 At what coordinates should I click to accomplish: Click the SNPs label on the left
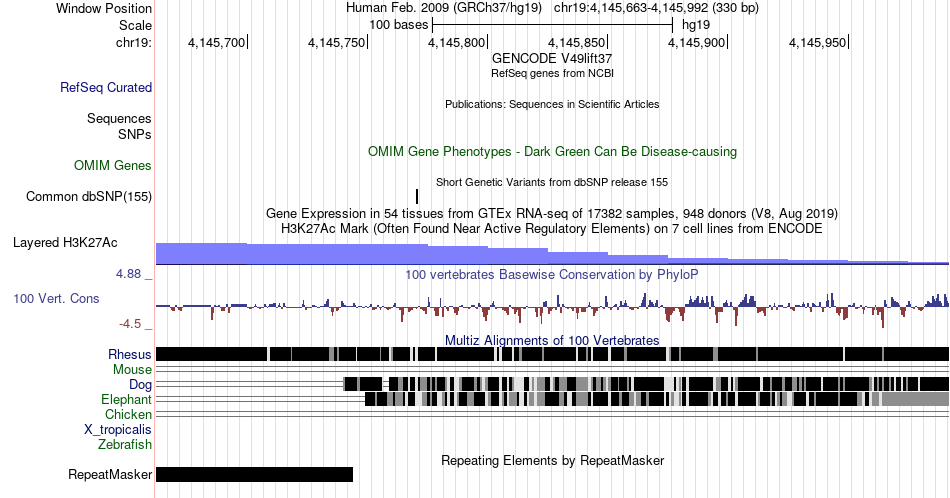[135, 134]
